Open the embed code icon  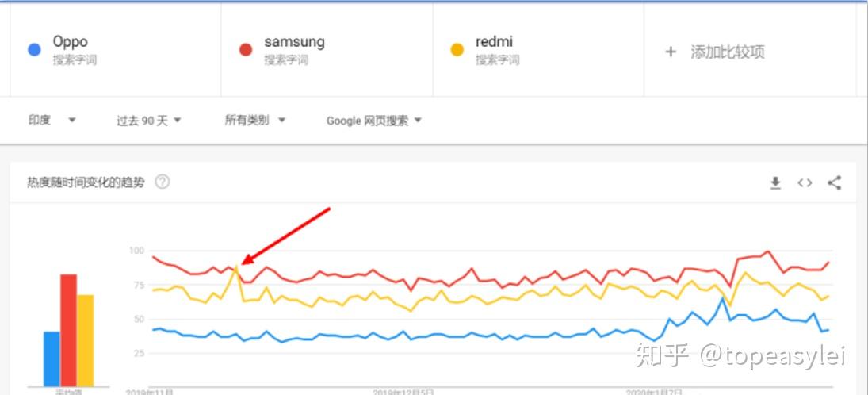pos(805,183)
